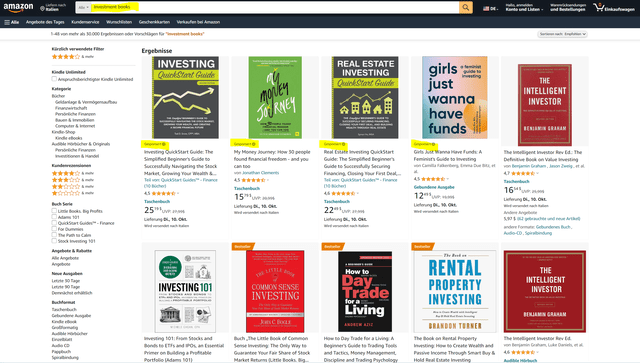Click the star rating of The Intelligent Investor (first row)
The width and height of the screenshot is (640, 363).
pyautogui.click(x=523, y=174)
